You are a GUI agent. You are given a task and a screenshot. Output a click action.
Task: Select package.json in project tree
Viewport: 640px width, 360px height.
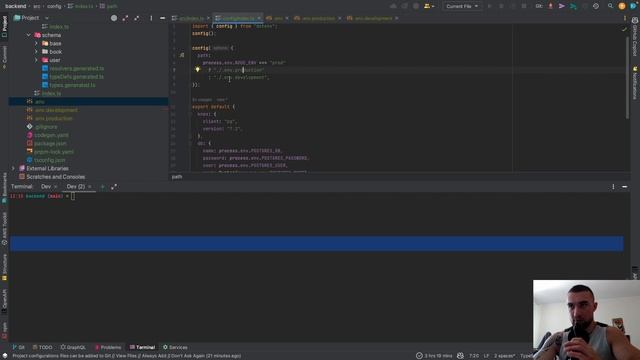tap(50, 143)
